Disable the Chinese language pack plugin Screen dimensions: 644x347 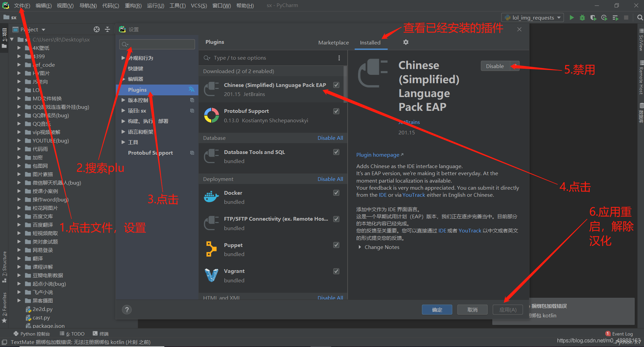point(495,66)
